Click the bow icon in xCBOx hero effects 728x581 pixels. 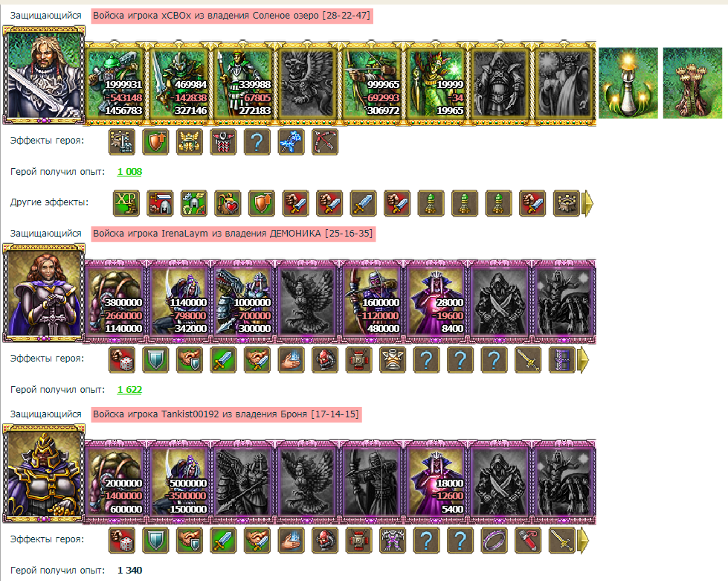pos(325,141)
